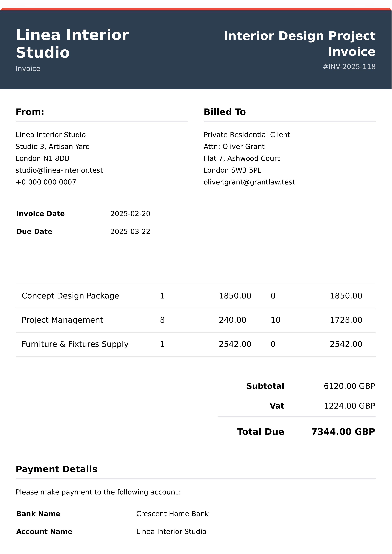Image resolution: width=392 pixels, height=554 pixels.
Task: Click the Interior Design Project Invoice heading
Action: (x=299, y=44)
